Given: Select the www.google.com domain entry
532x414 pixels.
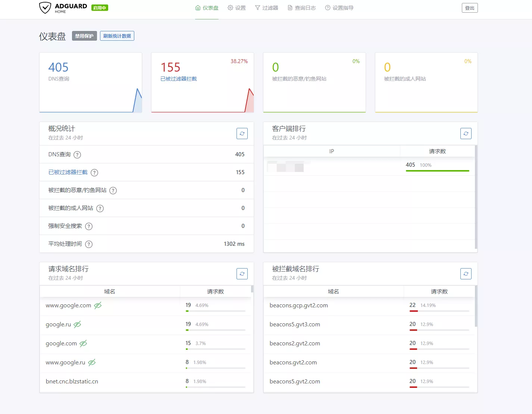Looking at the screenshot, I should 68,305.
